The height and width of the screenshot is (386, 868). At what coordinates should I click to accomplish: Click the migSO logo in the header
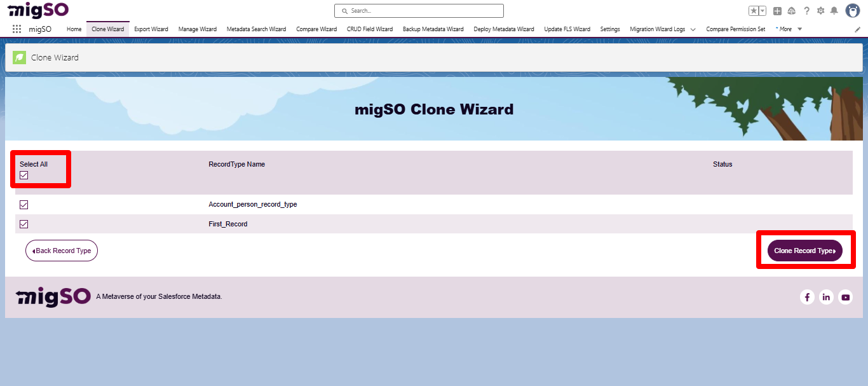(38, 10)
